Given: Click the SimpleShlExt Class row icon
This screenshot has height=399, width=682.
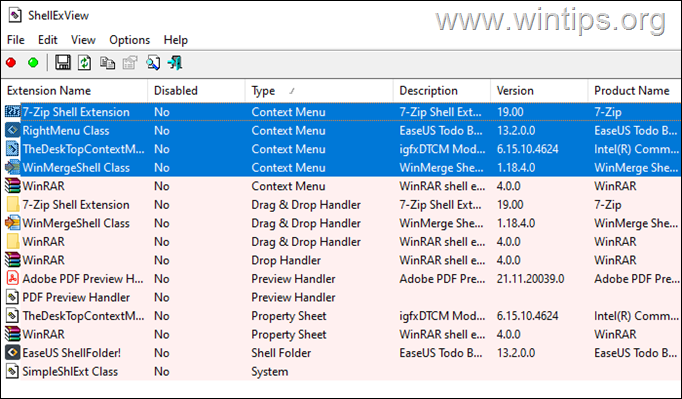Looking at the screenshot, I should click(x=13, y=371).
